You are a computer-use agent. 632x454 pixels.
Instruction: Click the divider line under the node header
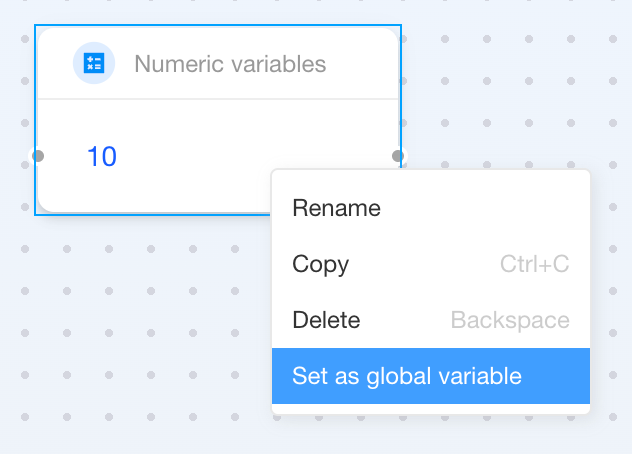coord(218,99)
